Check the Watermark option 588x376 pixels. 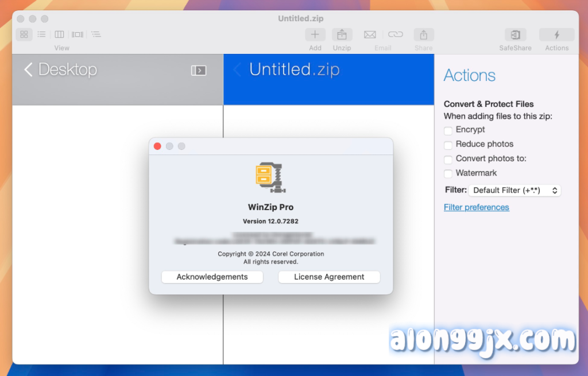coord(448,174)
